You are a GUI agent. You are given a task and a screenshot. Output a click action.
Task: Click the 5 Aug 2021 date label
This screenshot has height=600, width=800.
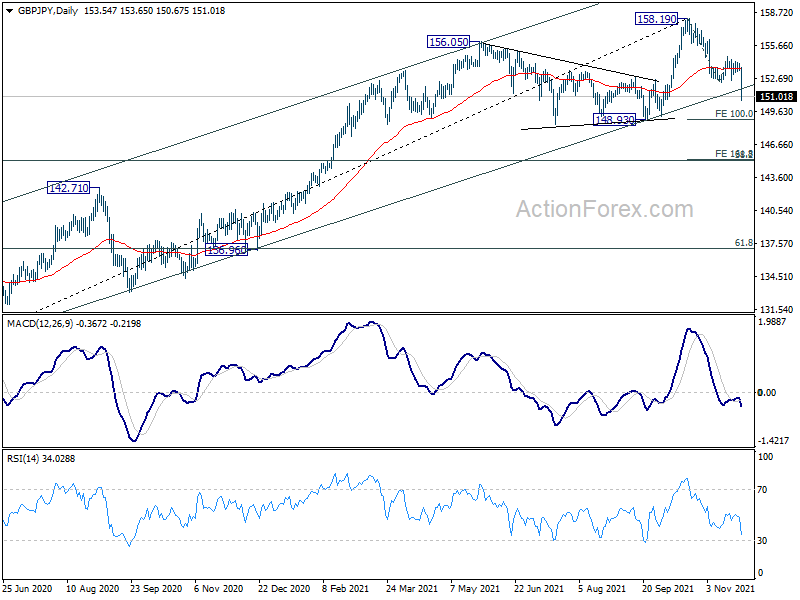click(x=602, y=588)
